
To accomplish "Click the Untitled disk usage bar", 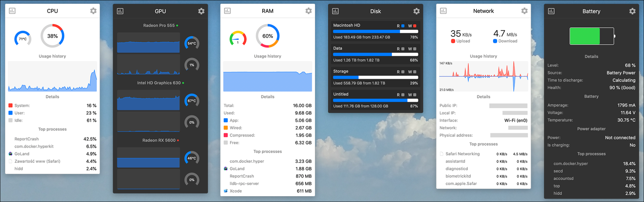I will click(x=375, y=100).
